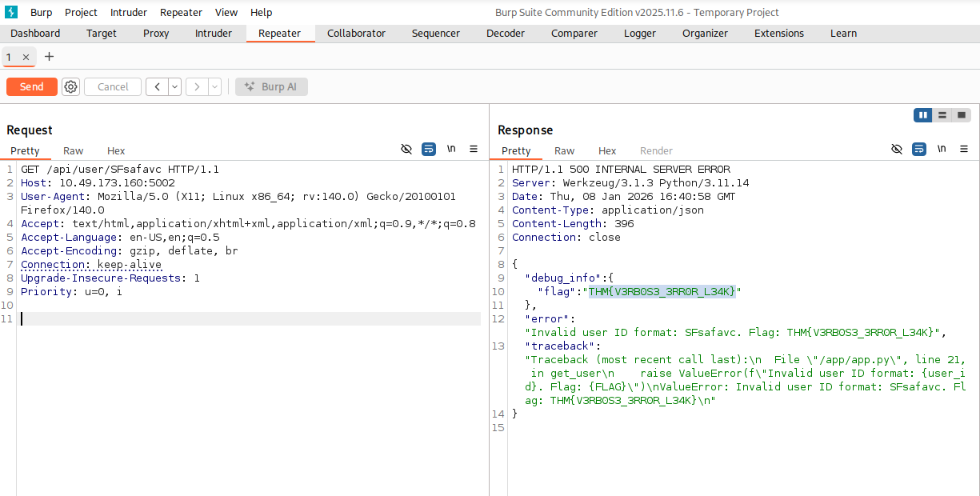Toggle line wrap in Response panel
The height and width of the screenshot is (496, 980).
coord(919,150)
